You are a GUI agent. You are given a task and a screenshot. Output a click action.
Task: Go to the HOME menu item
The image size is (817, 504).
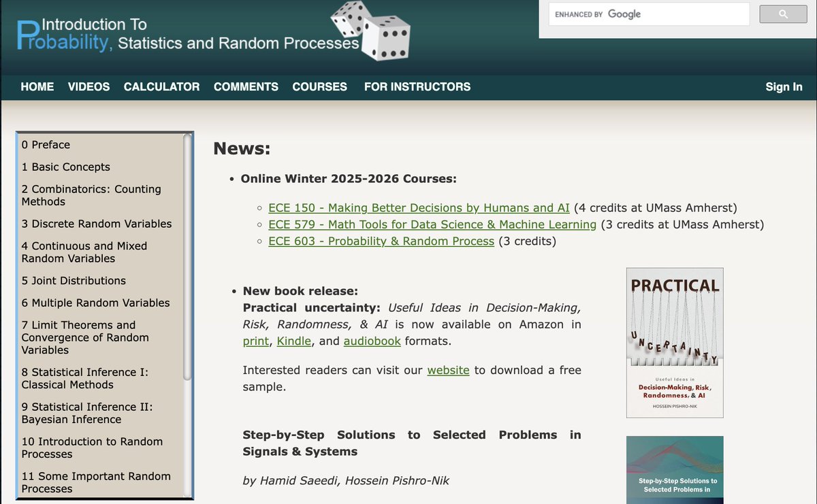point(37,86)
